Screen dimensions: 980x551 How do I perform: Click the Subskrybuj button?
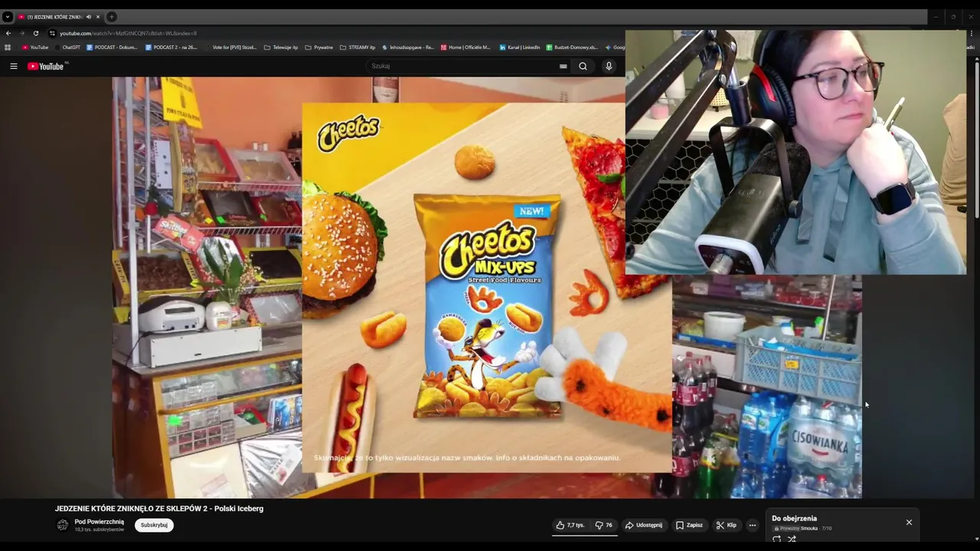pos(154,525)
